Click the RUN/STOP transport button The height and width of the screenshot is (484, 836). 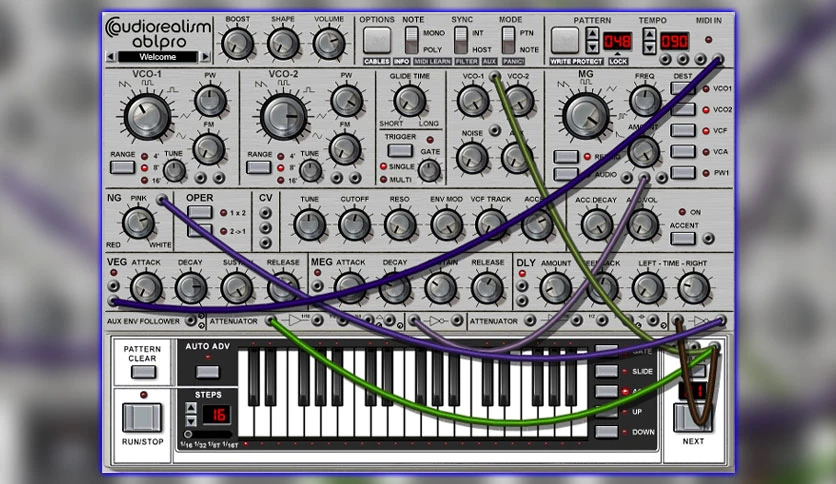[x=142, y=417]
